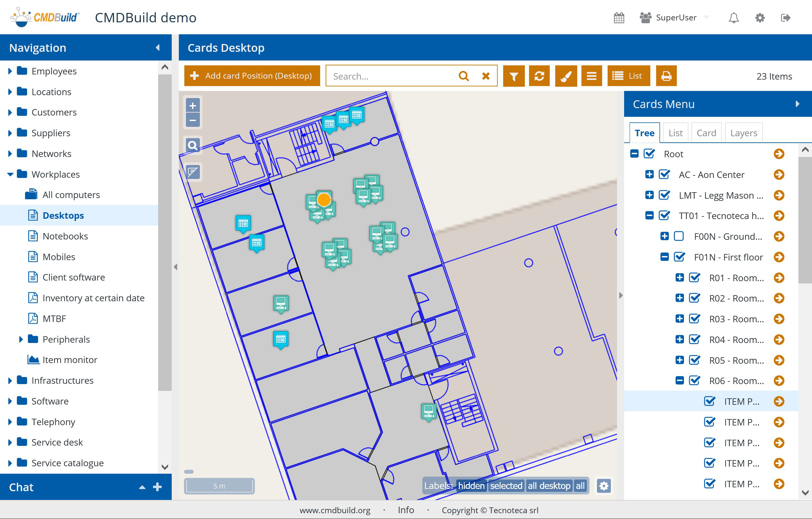Click the print icon in the toolbar

666,76
